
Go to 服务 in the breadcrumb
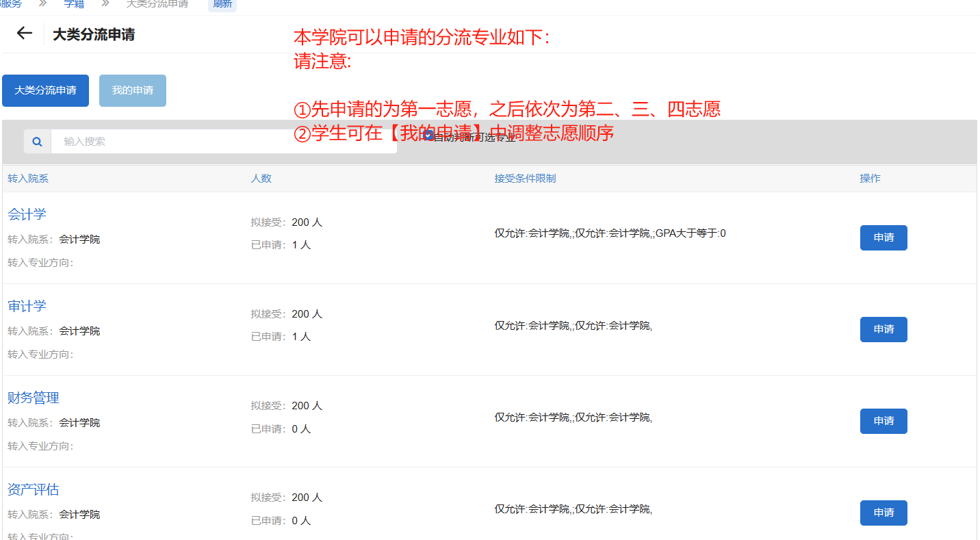11,4
